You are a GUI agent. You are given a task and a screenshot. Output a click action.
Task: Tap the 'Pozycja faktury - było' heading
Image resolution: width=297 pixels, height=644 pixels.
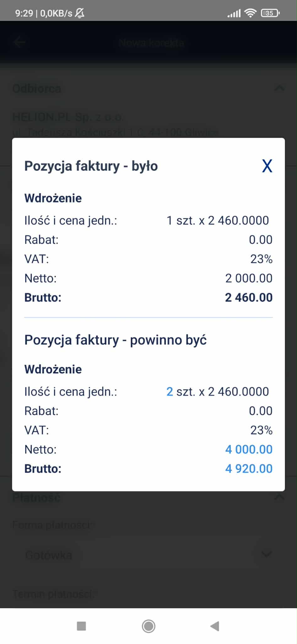(x=91, y=166)
